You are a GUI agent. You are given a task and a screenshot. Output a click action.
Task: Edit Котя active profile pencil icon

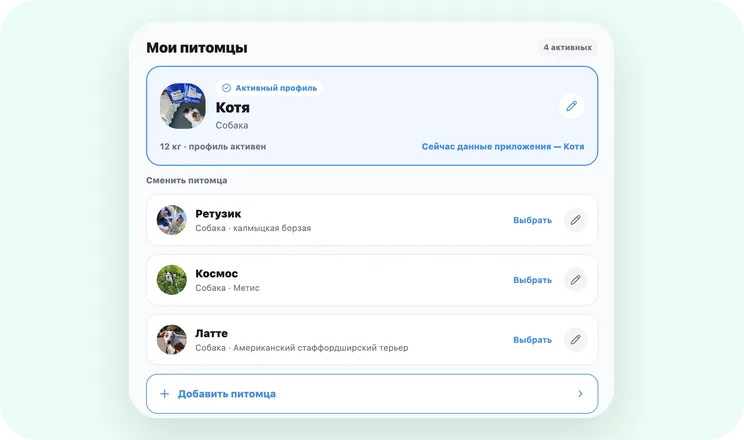571,106
